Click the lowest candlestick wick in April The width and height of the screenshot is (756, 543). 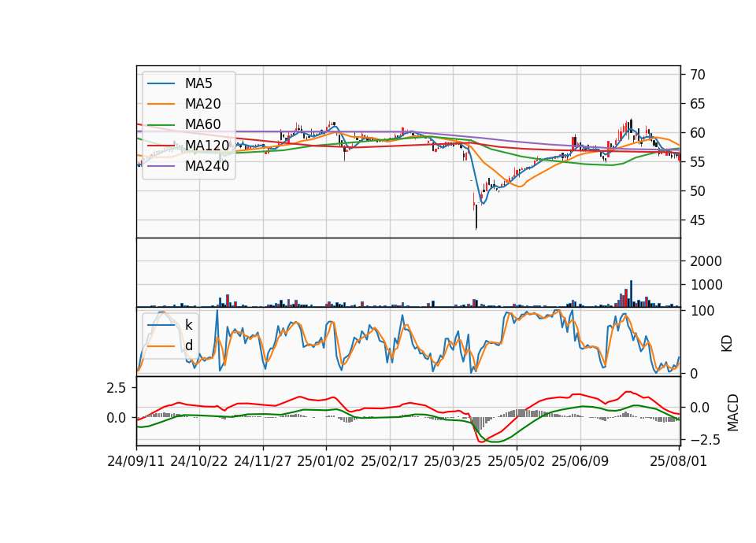coord(476,218)
